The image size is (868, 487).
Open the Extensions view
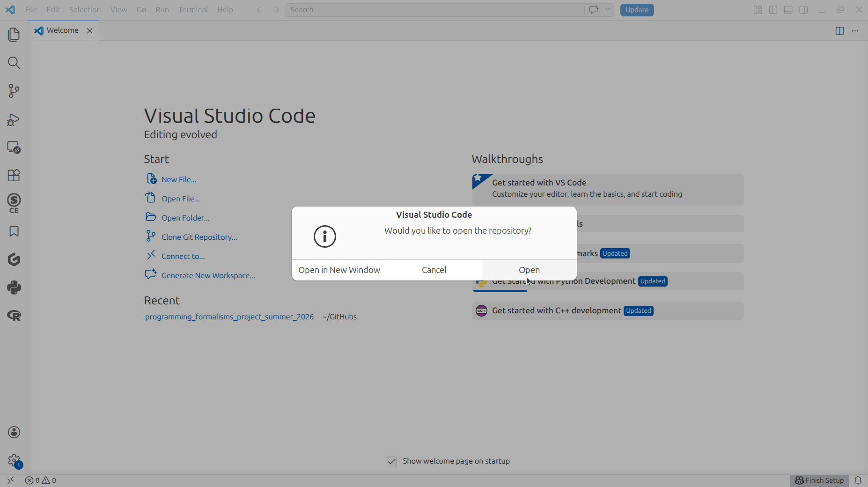pyautogui.click(x=14, y=175)
